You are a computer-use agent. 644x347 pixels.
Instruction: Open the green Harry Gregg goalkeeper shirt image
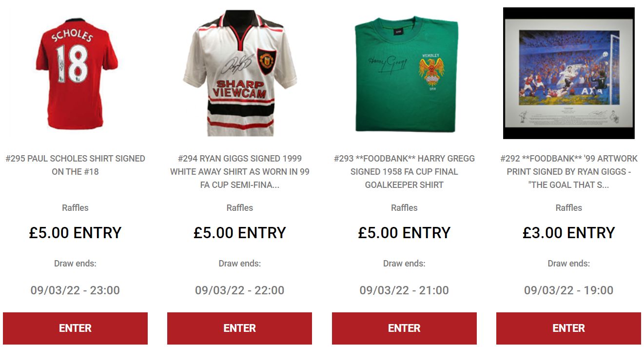[404, 73]
